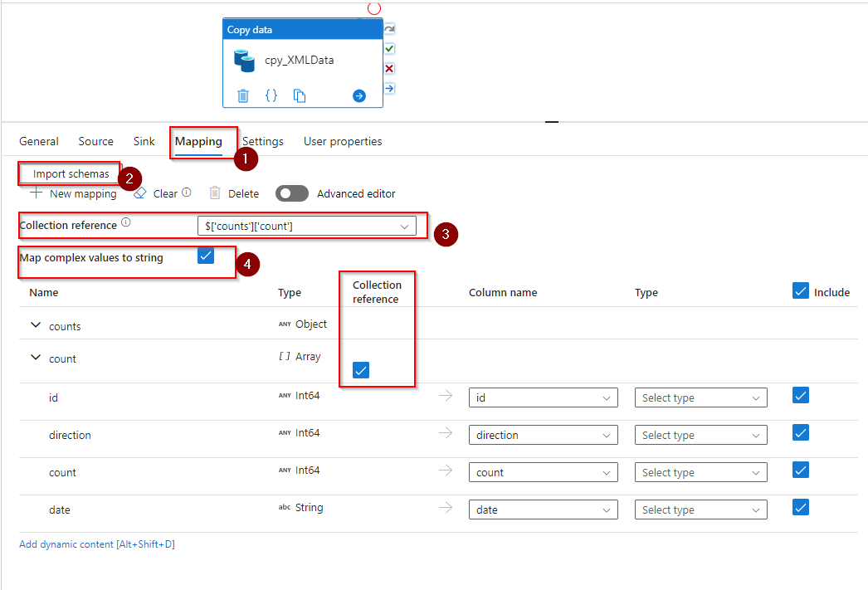
Task: Uncheck Include for the id row
Action: coord(801,395)
